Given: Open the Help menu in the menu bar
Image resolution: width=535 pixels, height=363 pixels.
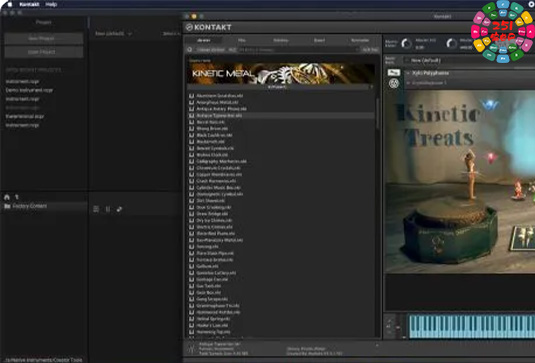Looking at the screenshot, I should point(51,4).
